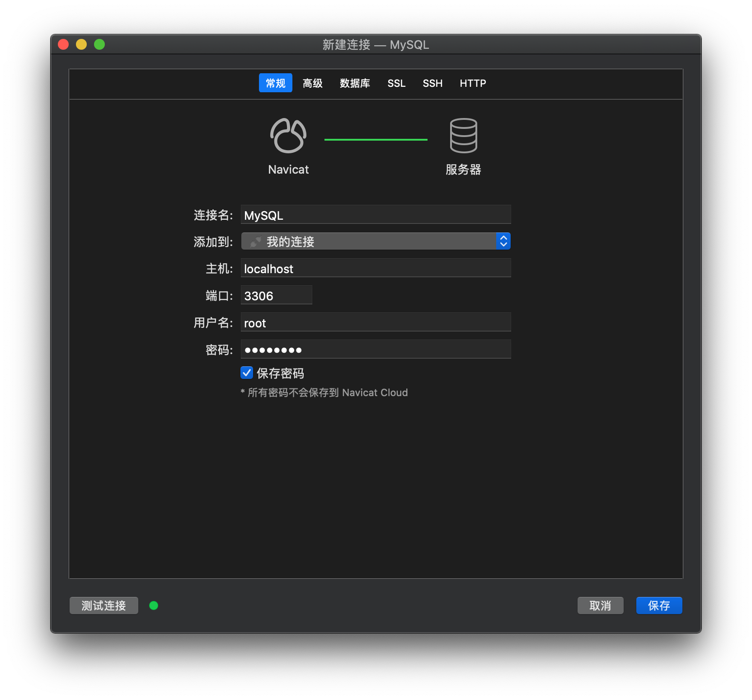Click the Navicat logo icon
Screen dimensions: 752x700
pyautogui.click(x=288, y=136)
